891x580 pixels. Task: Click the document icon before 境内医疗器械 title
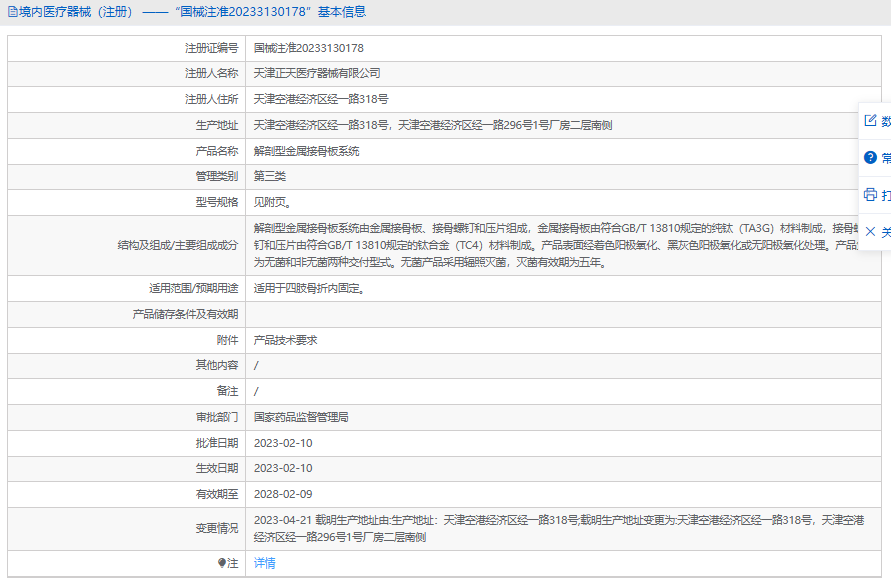(12, 12)
